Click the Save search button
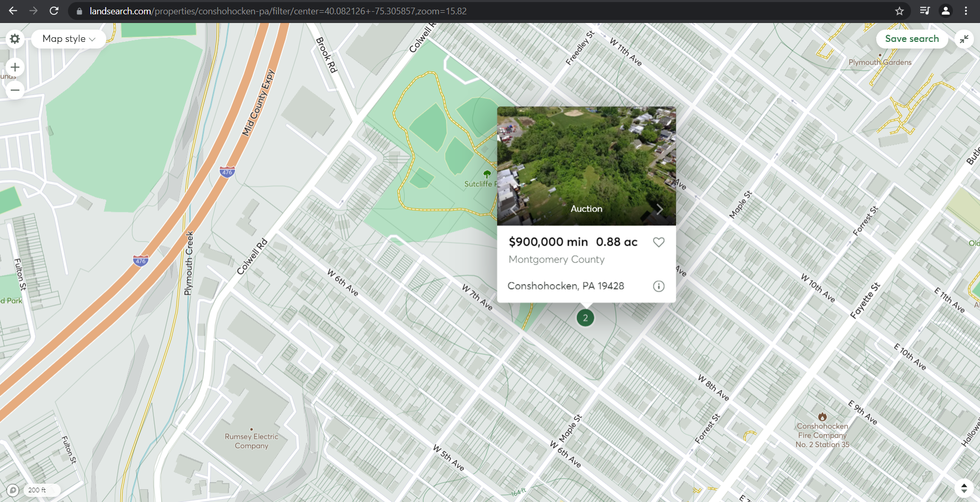 (912, 39)
